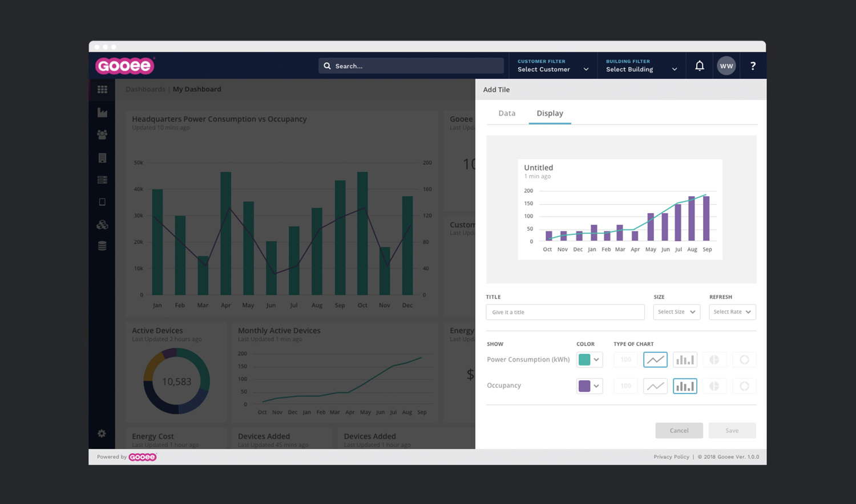Go to Dashboards breadcrumb
The height and width of the screenshot is (504, 856).
[x=146, y=89]
